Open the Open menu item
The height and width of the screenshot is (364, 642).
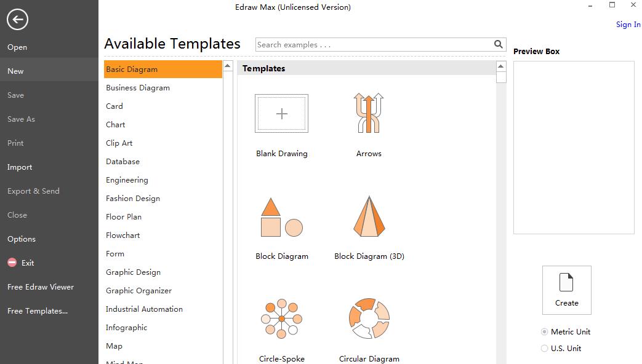(17, 47)
